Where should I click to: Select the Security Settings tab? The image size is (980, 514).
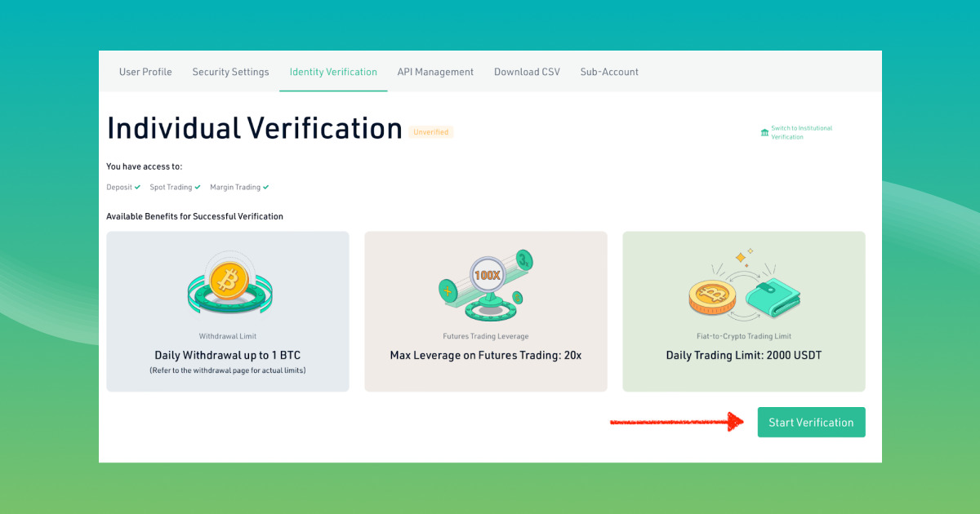point(230,72)
